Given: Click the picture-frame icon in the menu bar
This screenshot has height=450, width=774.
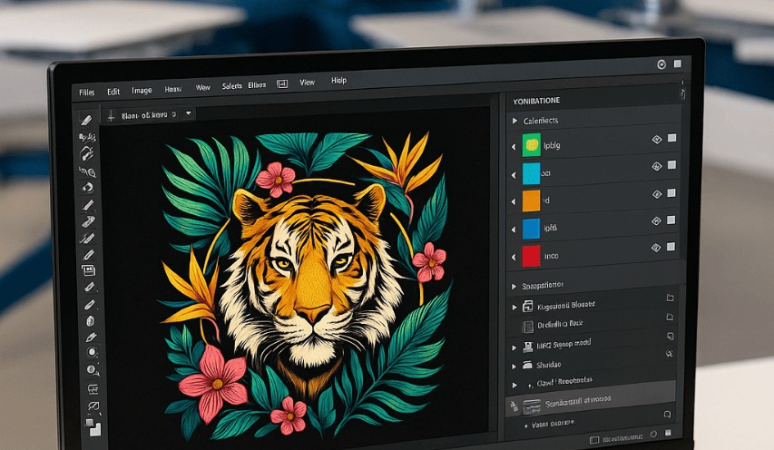Looking at the screenshot, I should pos(282,84).
